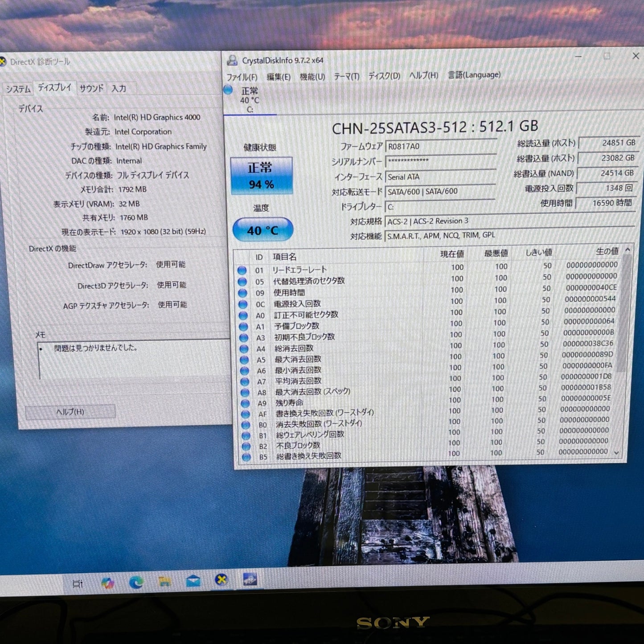Click the 使用時間 value 16590 時間
The height and width of the screenshot is (644, 644).
[606, 203]
